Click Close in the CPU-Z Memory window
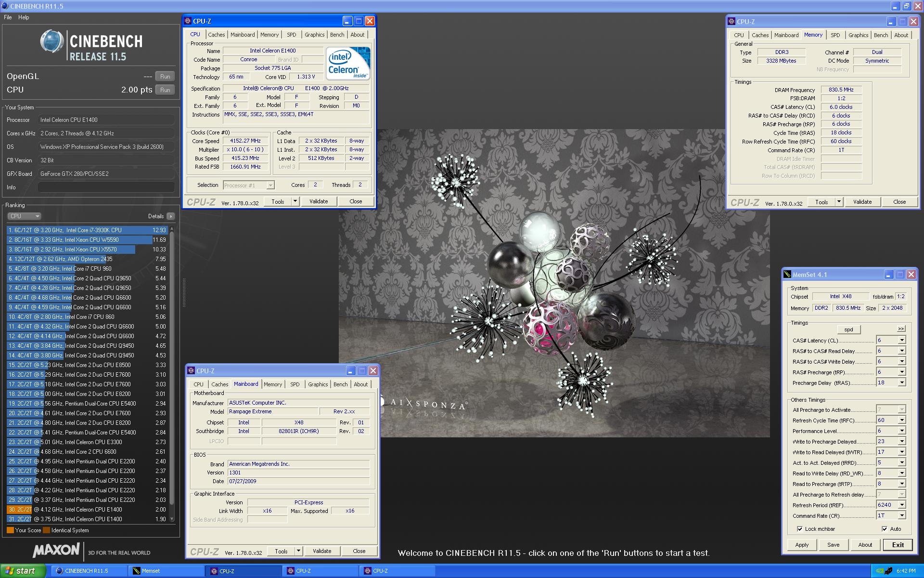The width and height of the screenshot is (924, 578). point(899,202)
